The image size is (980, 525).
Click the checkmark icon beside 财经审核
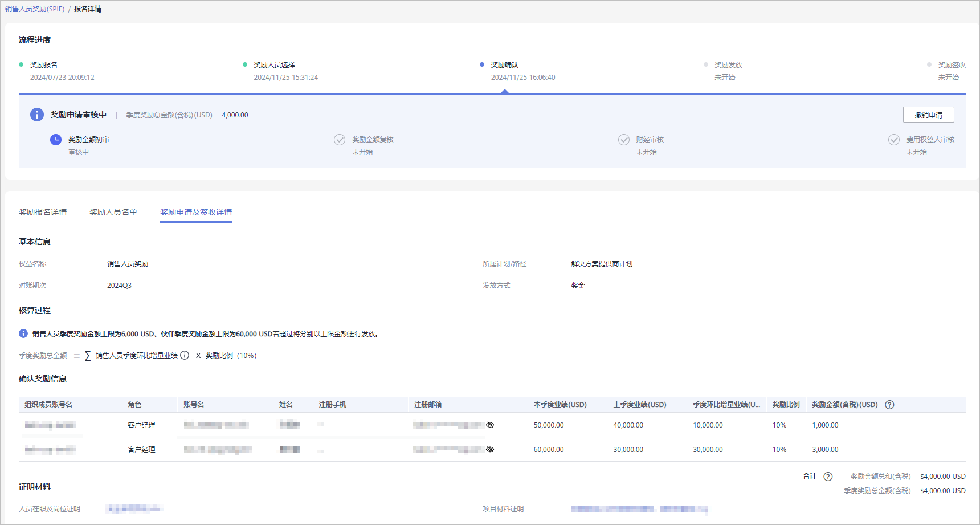click(x=624, y=140)
